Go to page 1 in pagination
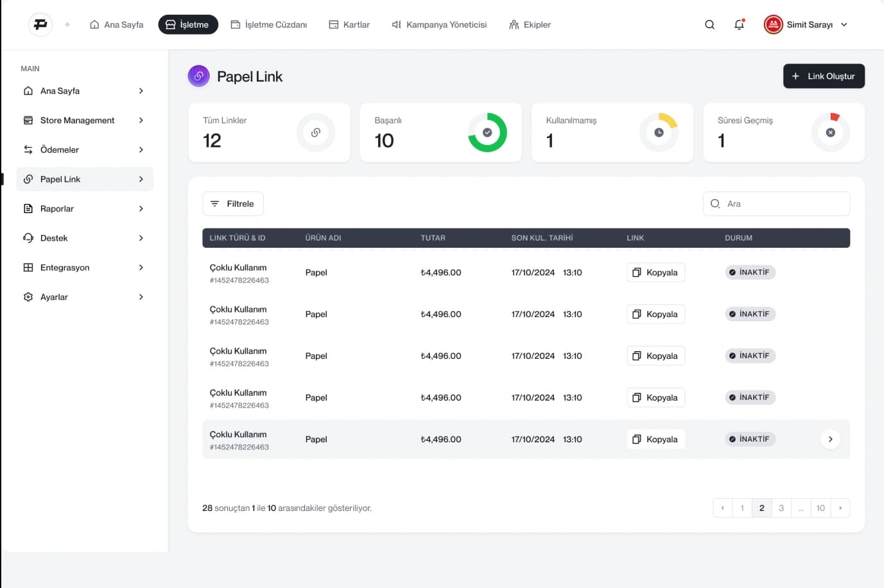The height and width of the screenshot is (588, 884). pos(742,508)
